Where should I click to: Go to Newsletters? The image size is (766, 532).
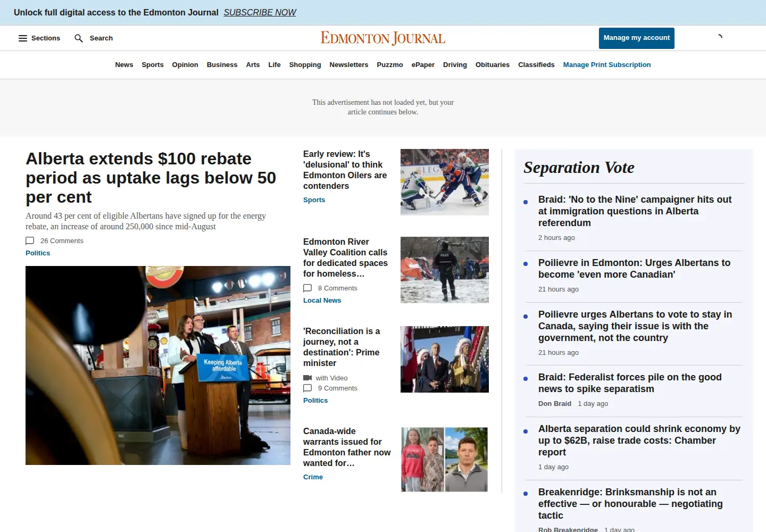[349, 65]
